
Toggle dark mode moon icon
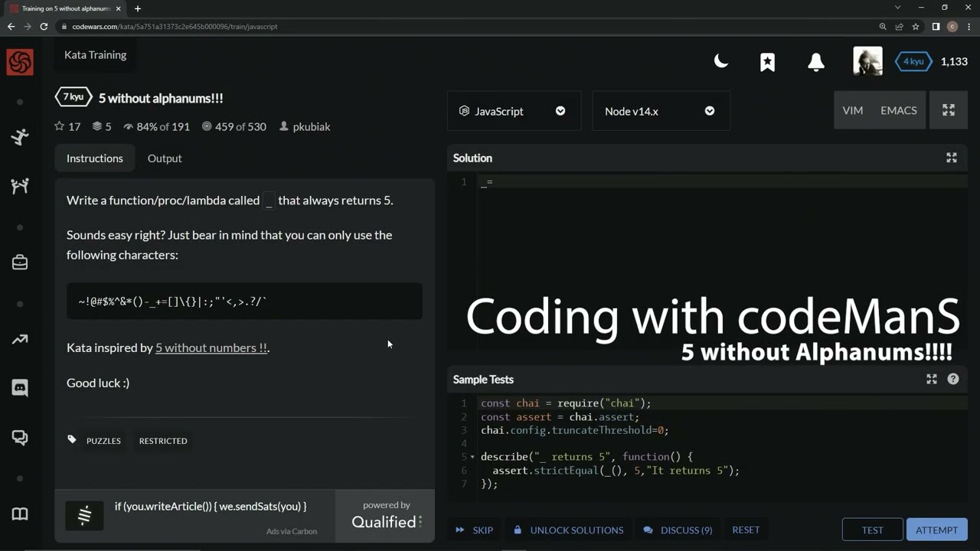(721, 61)
